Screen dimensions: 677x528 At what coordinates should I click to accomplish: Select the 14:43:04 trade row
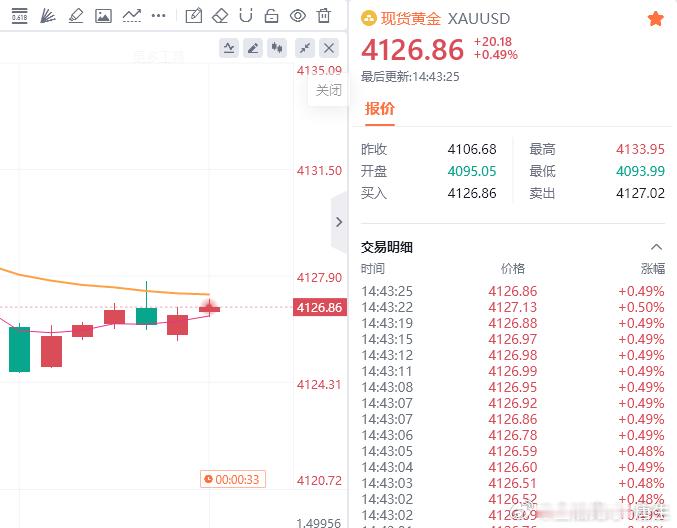pos(513,467)
